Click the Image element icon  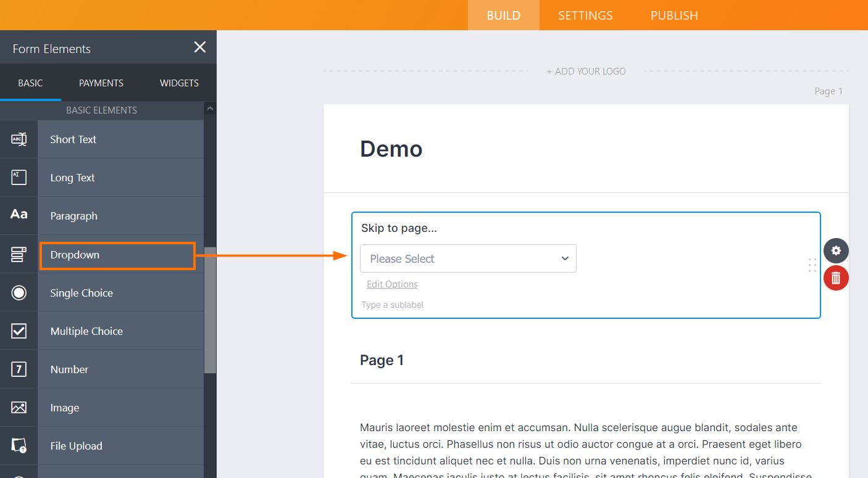[x=19, y=407]
